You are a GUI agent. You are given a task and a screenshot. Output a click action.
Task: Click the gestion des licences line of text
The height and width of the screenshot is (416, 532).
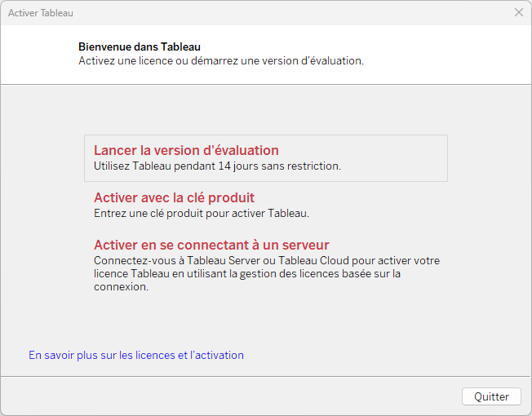pos(247,273)
